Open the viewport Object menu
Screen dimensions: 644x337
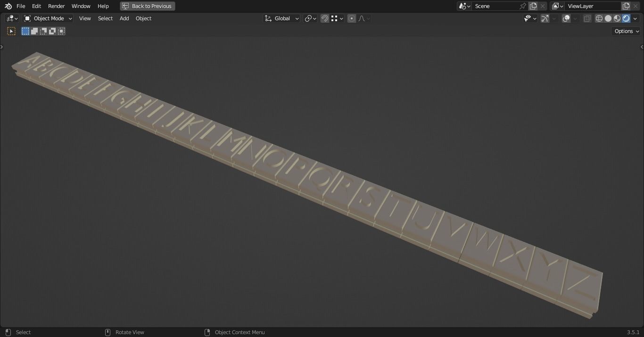143,18
